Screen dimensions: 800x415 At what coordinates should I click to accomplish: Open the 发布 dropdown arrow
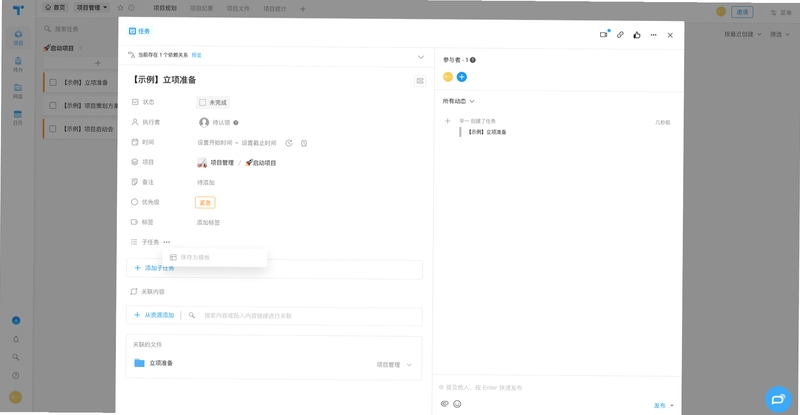[672, 405]
